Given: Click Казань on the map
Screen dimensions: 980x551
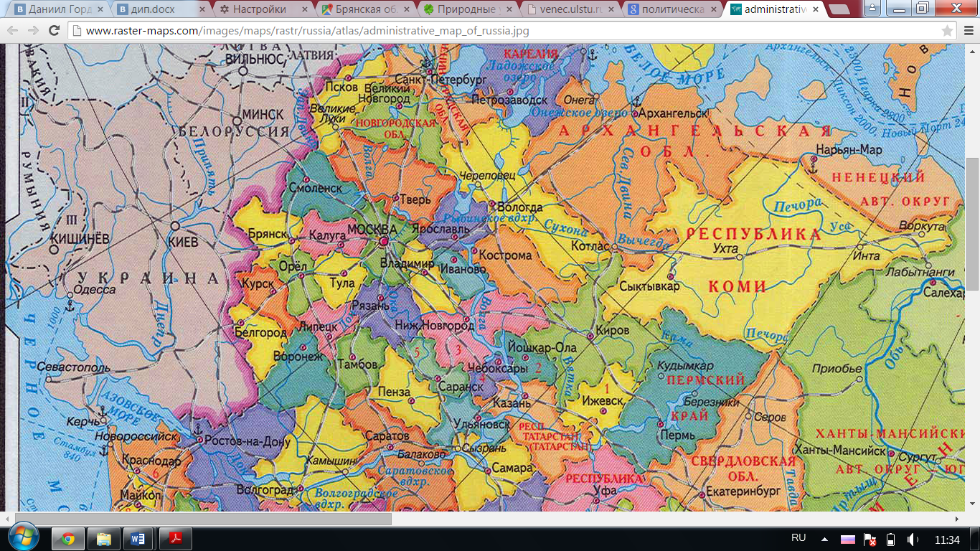Looking at the screenshot, I should (x=512, y=404).
